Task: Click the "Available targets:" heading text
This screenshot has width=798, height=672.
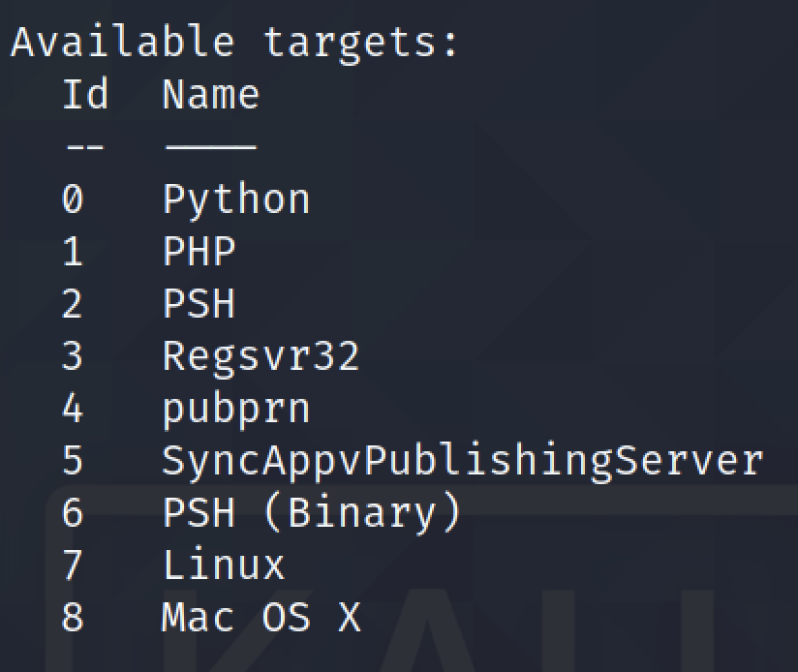Action: coord(234,43)
